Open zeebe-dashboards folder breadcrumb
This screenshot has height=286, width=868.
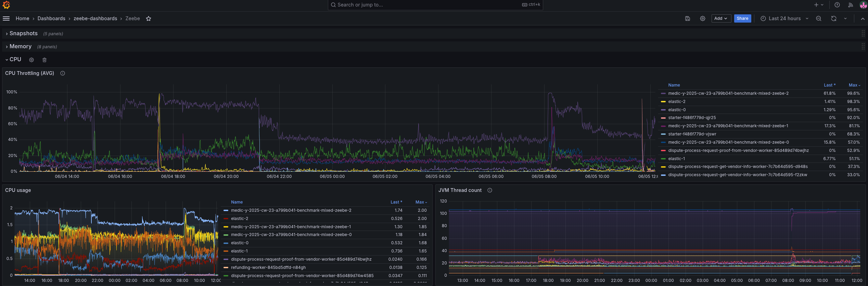(95, 18)
